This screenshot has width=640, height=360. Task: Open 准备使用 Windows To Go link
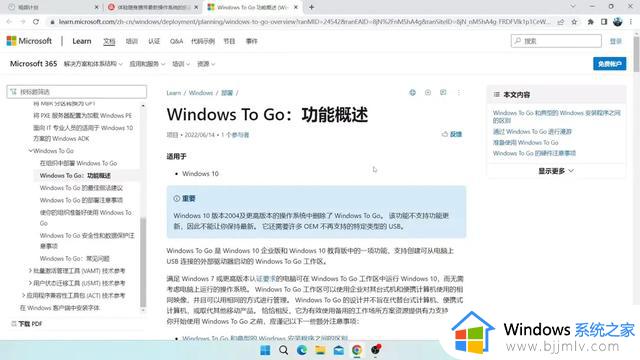click(525, 142)
